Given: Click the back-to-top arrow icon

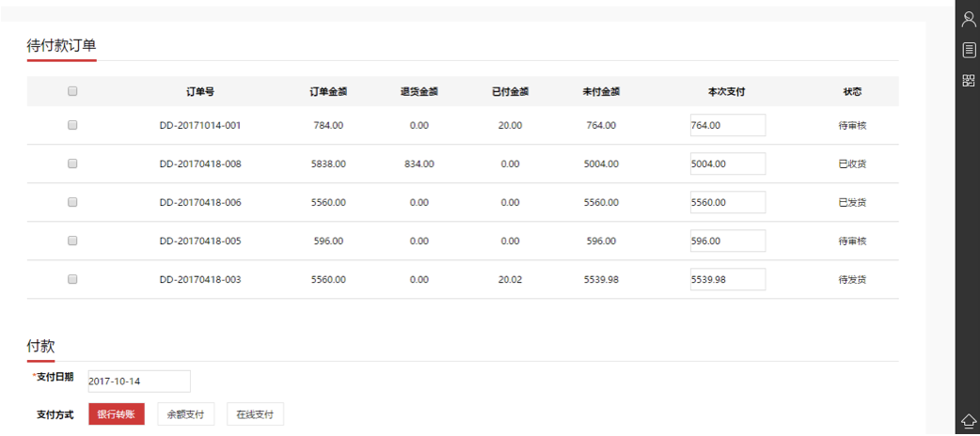Looking at the screenshot, I should (x=968, y=419).
